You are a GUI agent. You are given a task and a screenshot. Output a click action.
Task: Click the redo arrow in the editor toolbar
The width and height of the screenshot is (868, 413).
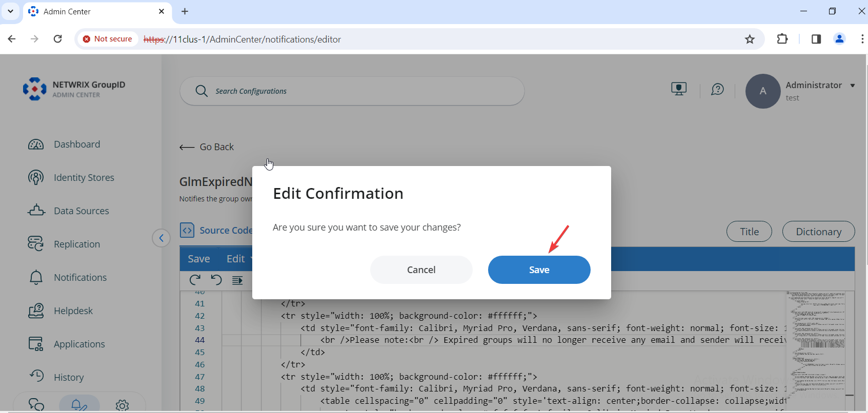(195, 280)
